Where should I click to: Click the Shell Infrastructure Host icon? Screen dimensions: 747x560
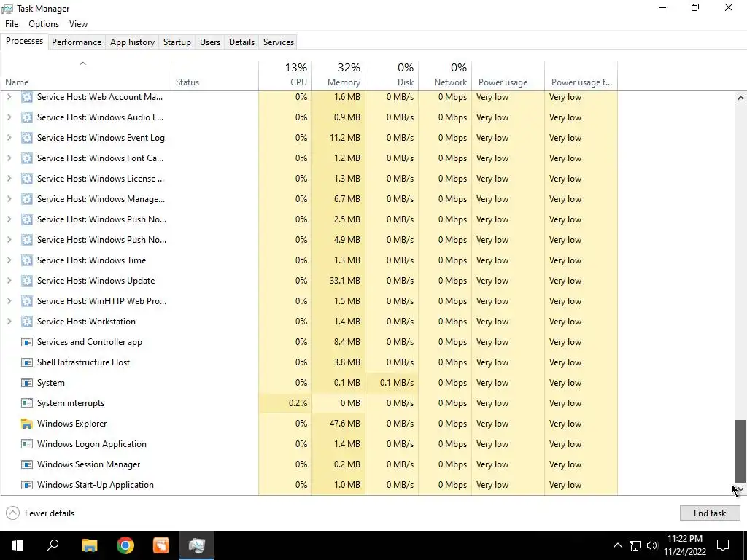tap(27, 362)
